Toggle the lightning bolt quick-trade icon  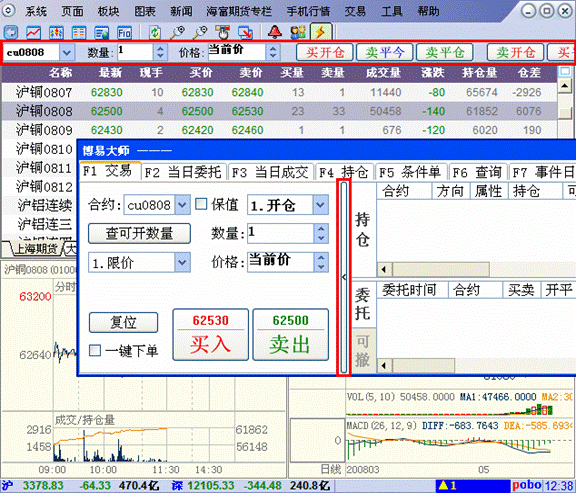pyautogui.click(x=321, y=32)
